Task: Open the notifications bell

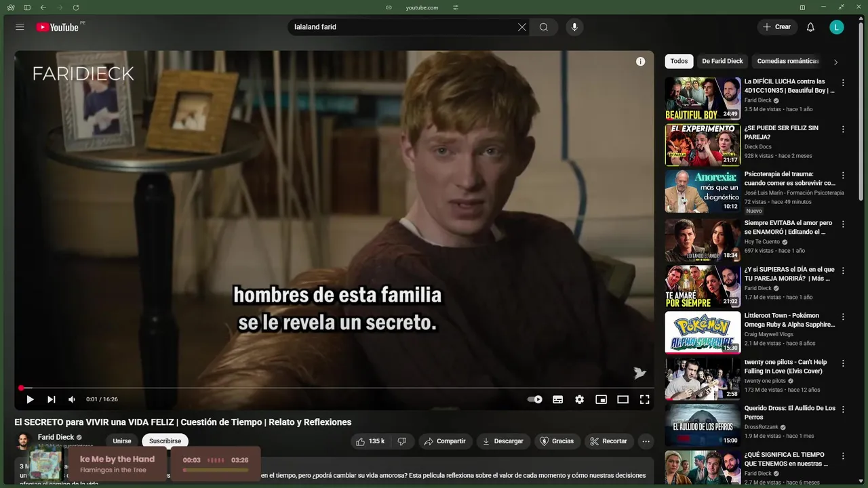Action: pyautogui.click(x=810, y=27)
